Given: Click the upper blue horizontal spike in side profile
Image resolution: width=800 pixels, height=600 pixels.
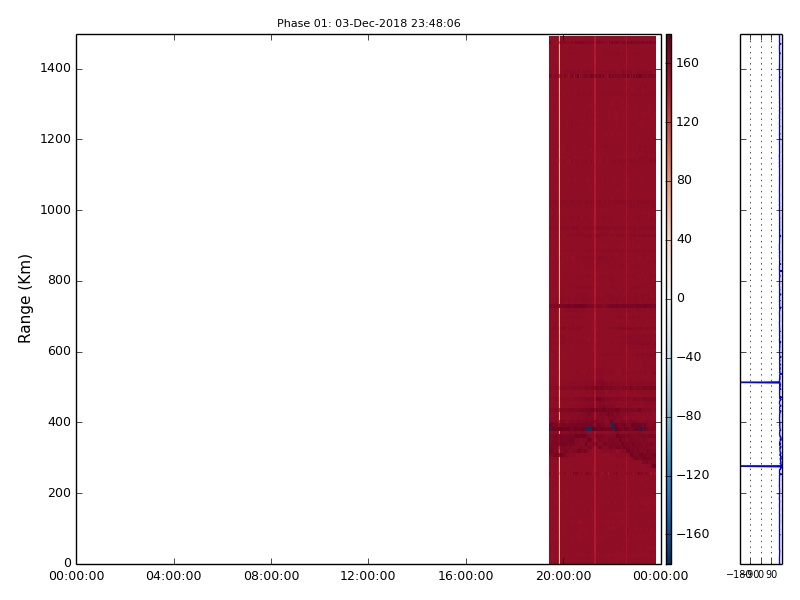Looking at the screenshot, I should coord(760,382).
